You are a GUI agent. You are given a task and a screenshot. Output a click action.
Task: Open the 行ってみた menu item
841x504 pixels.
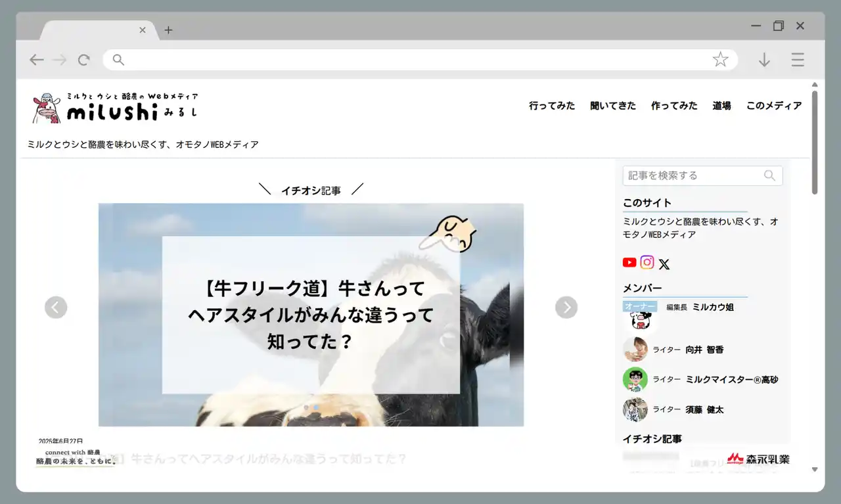pyautogui.click(x=552, y=106)
